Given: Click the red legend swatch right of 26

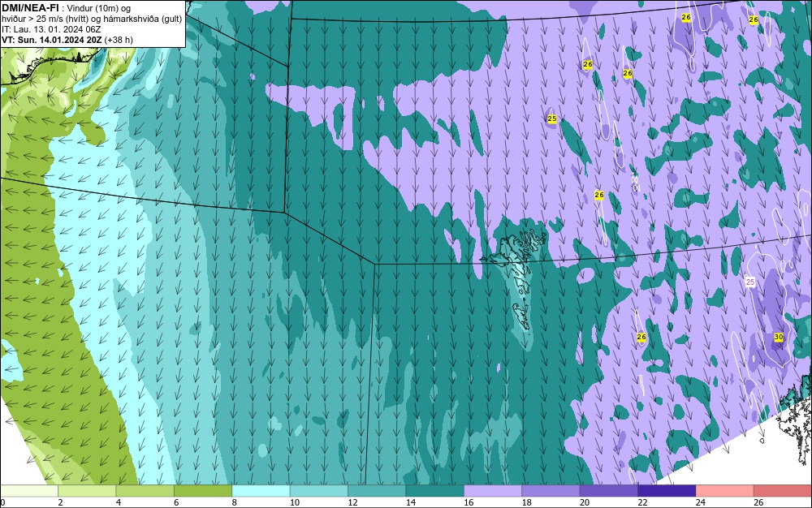Looking at the screenshot, I should click(x=783, y=491).
